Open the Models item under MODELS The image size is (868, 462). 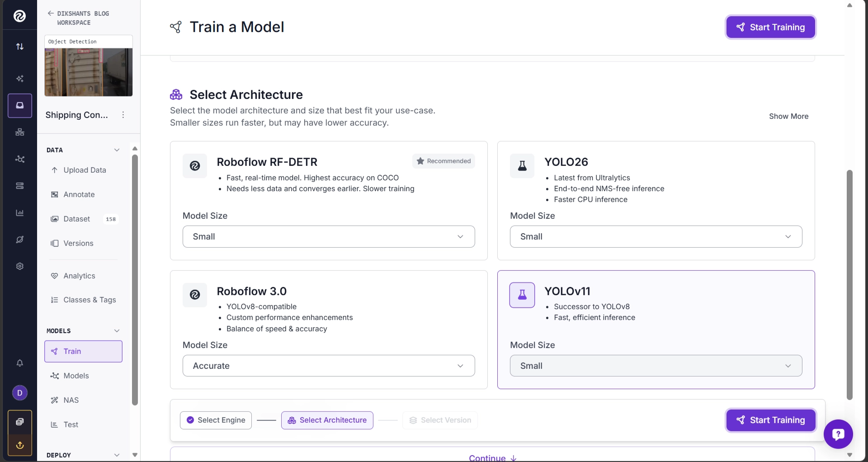pos(84,376)
